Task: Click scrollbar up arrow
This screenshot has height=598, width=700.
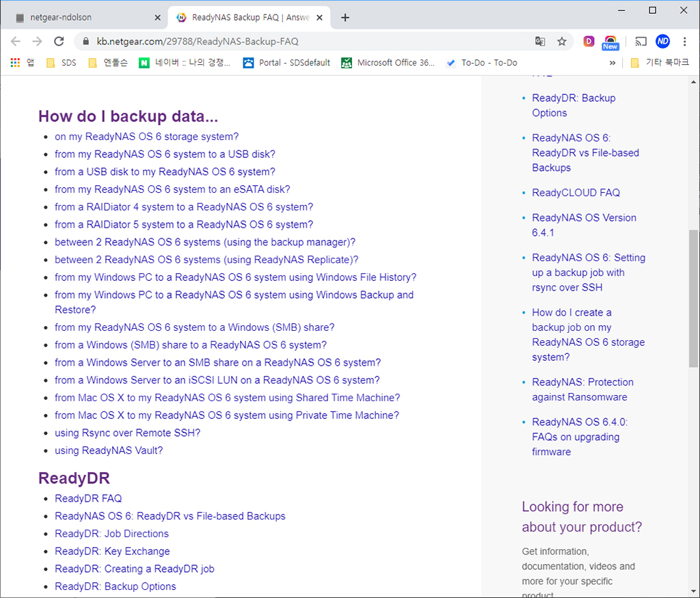Action: [693, 81]
